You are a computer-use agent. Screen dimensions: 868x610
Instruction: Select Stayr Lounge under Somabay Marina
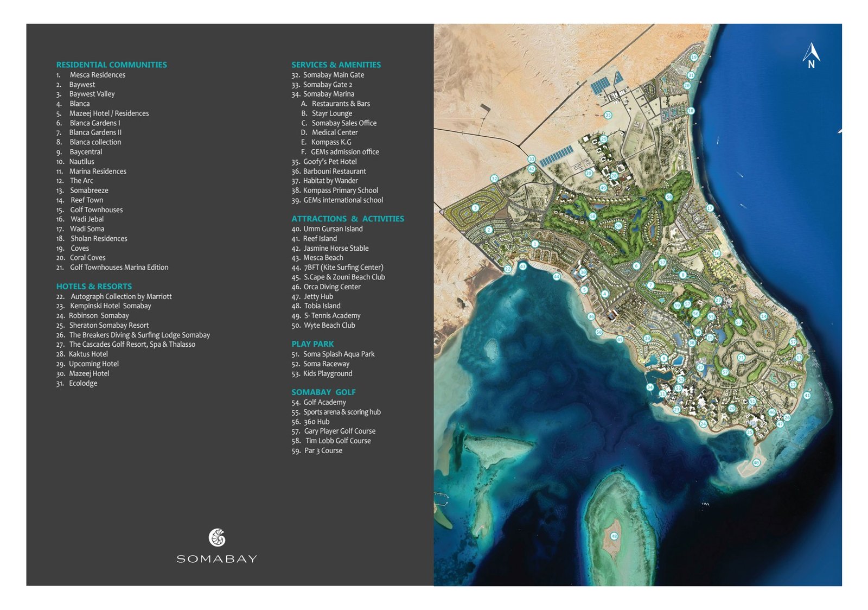[x=327, y=113]
